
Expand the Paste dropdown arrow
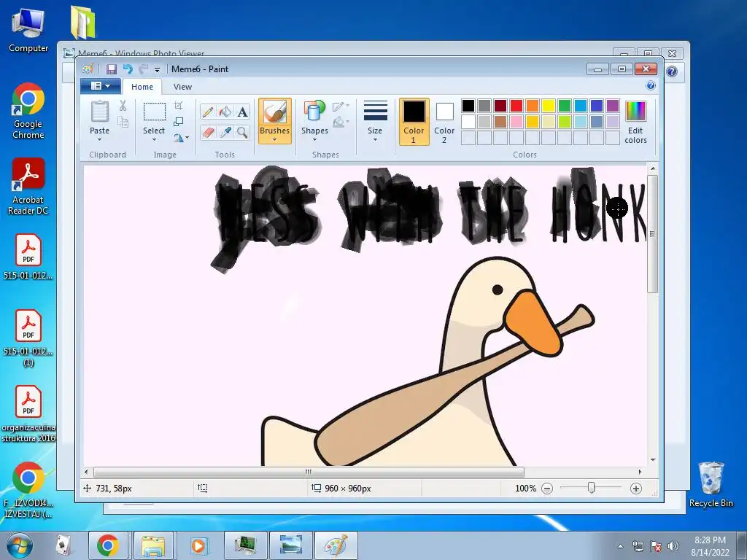pyautogui.click(x=99, y=140)
